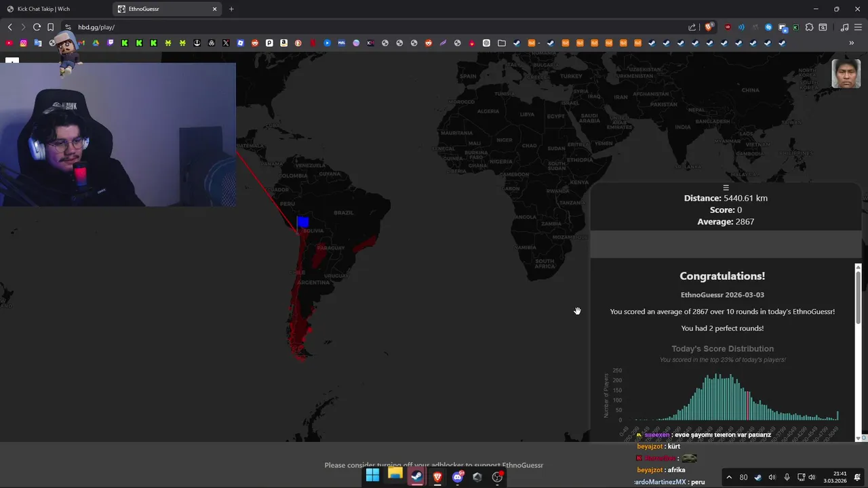Close the EthnoGuessr tab
The width and height of the screenshot is (868, 488).
click(x=215, y=9)
